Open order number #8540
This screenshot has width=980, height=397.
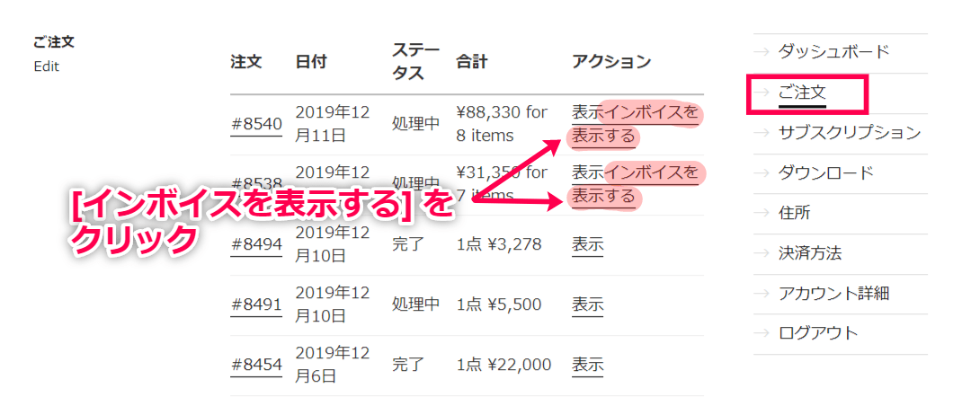point(256,124)
